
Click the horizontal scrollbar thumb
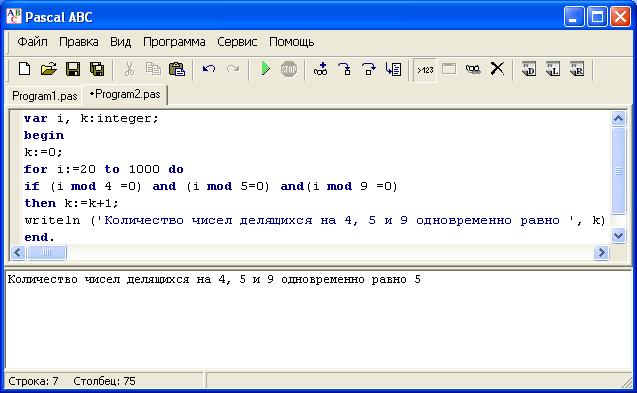coord(46,253)
